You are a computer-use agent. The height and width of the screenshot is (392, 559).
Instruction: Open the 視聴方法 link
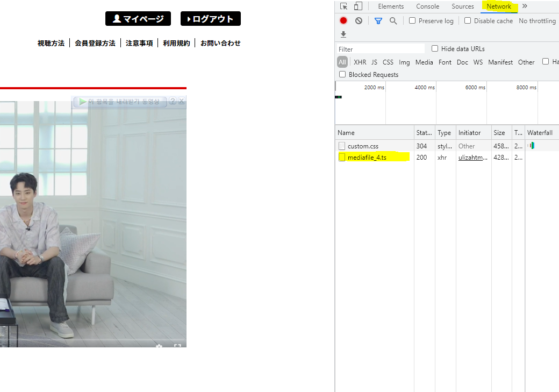coord(51,43)
